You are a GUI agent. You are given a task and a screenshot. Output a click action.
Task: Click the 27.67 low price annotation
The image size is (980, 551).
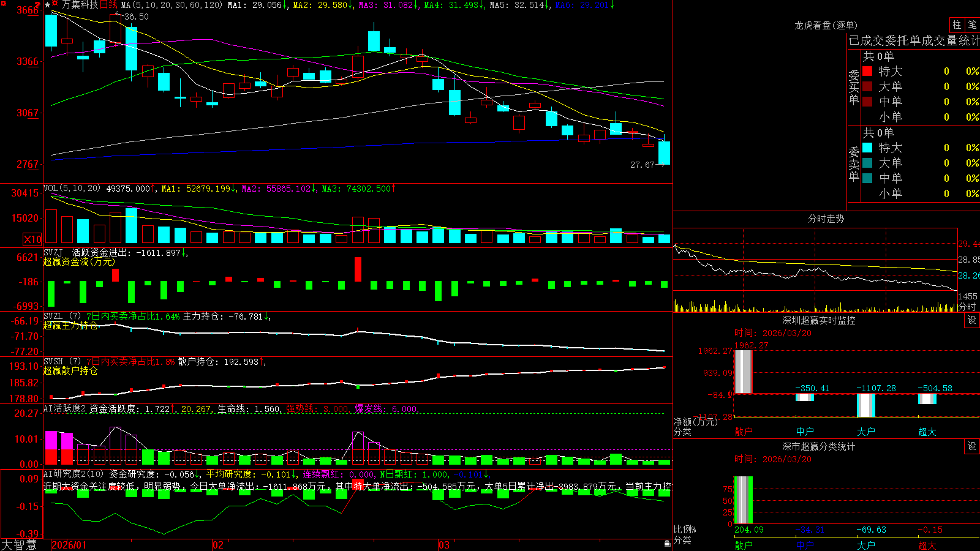click(x=643, y=165)
